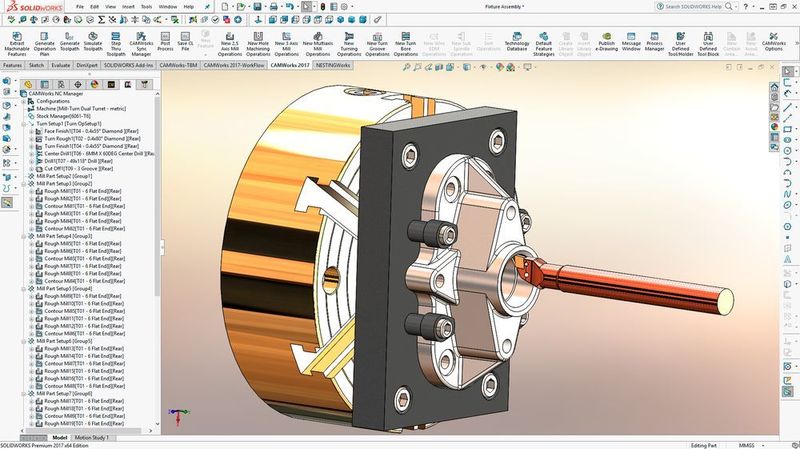Click Post Process icon
This screenshot has height=449, width=800.
pyautogui.click(x=165, y=37)
